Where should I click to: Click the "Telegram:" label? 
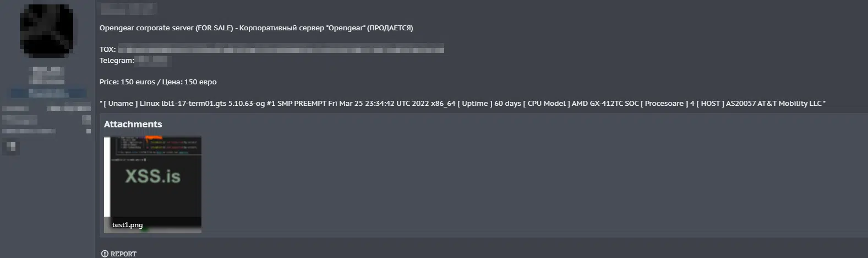(x=117, y=61)
